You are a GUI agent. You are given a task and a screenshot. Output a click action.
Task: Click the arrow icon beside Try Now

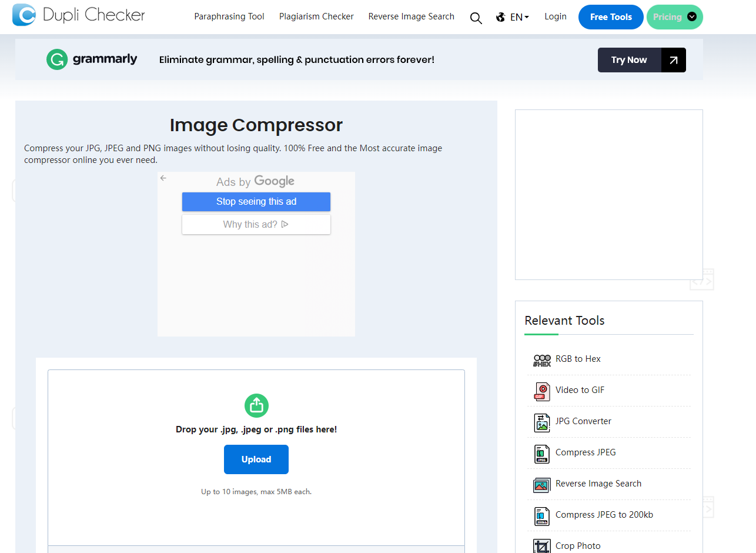click(673, 60)
